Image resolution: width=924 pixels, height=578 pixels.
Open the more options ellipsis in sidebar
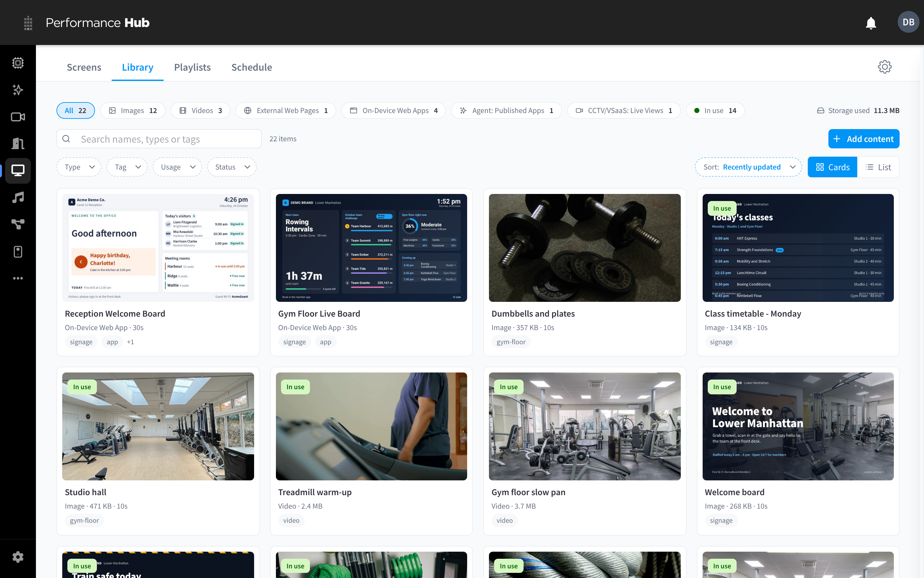click(x=18, y=278)
